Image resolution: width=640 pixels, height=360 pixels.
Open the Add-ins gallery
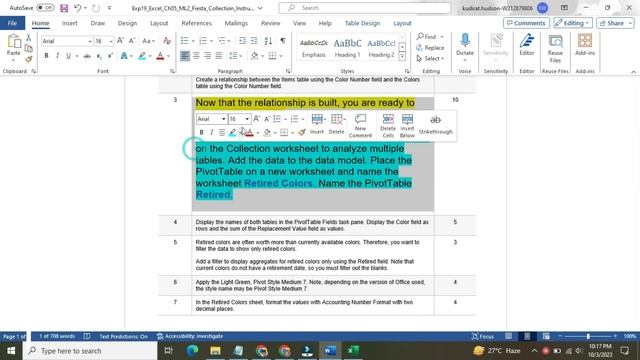tap(585, 45)
